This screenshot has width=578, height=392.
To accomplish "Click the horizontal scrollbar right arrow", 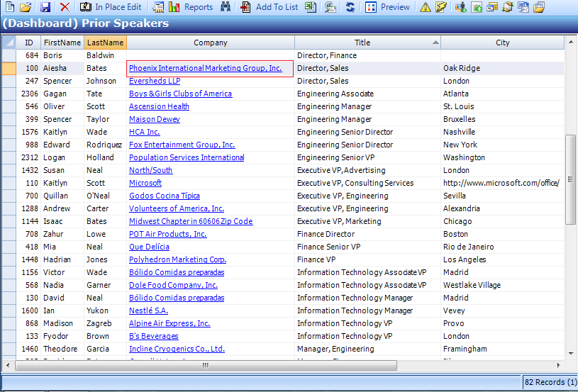I will coord(558,366).
